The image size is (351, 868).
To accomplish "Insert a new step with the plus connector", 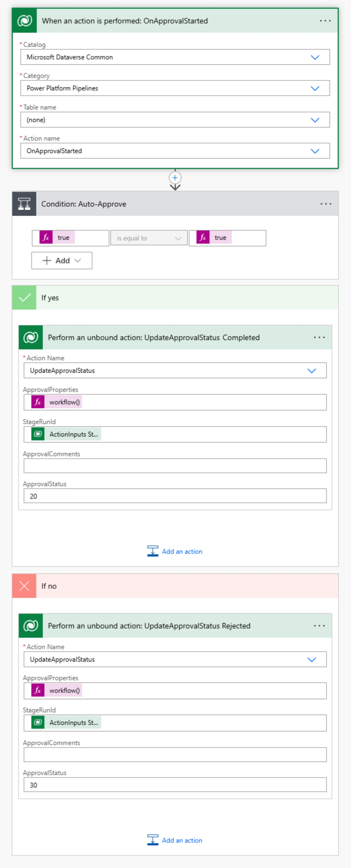I will pyautogui.click(x=175, y=178).
